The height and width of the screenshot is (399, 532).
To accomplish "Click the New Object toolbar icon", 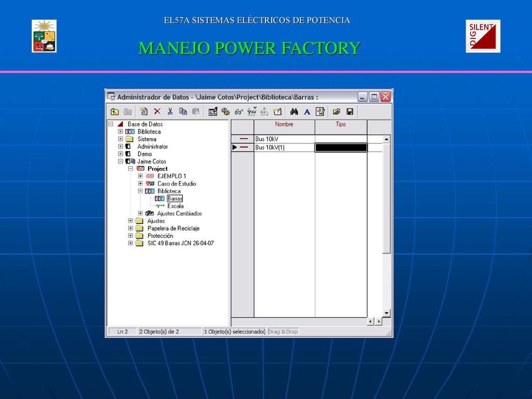I will click(144, 111).
